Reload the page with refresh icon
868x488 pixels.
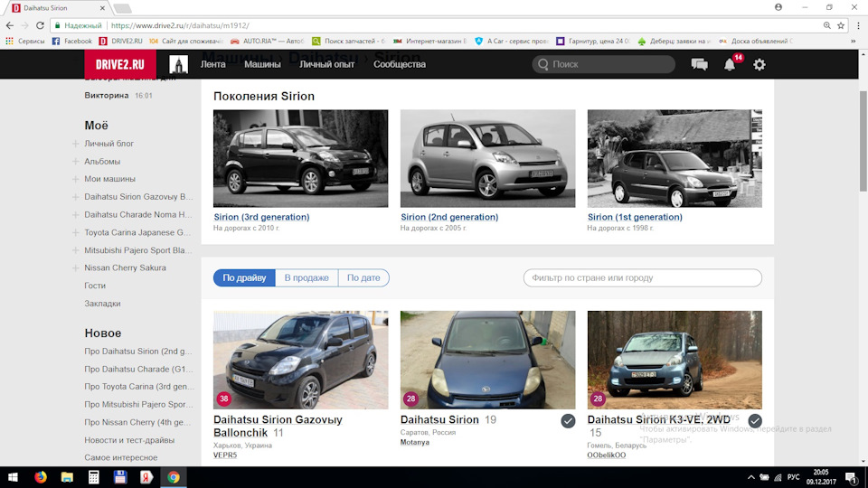pyautogui.click(x=40, y=25)
